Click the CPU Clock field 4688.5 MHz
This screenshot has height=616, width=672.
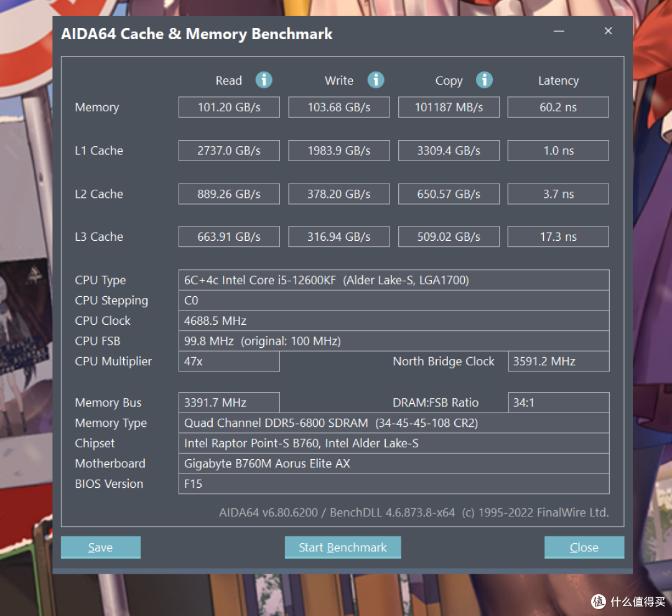[x=394, y=320]
